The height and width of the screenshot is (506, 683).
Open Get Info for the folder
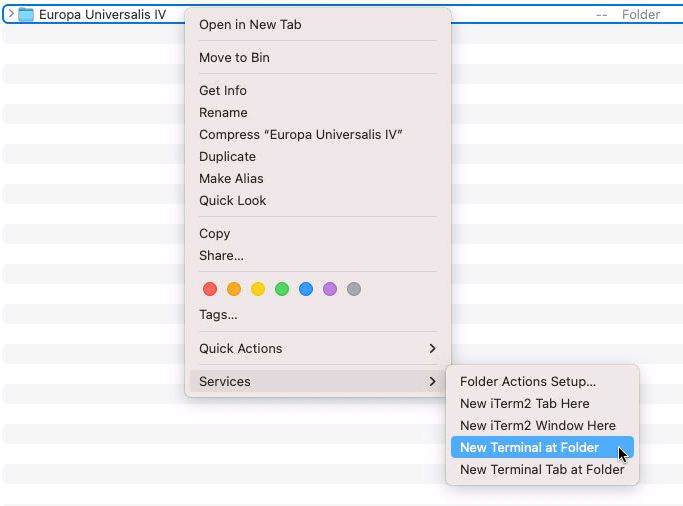[x=223, y=90]
